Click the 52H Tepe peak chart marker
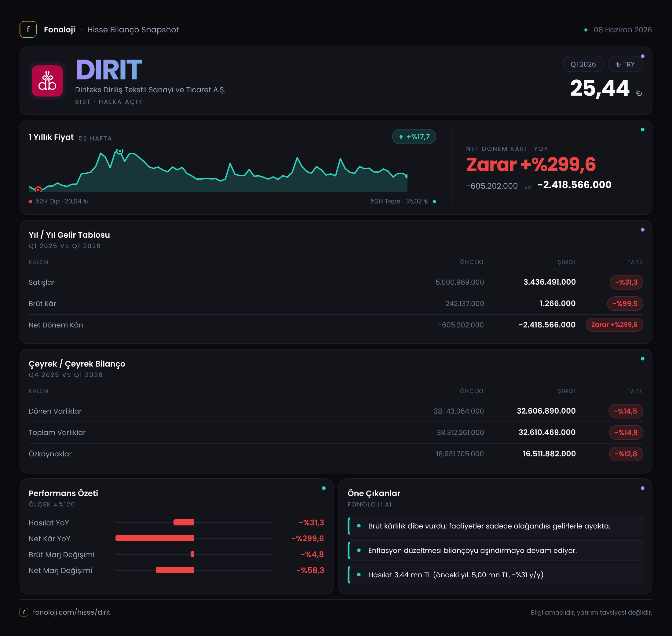 point(120,151)
